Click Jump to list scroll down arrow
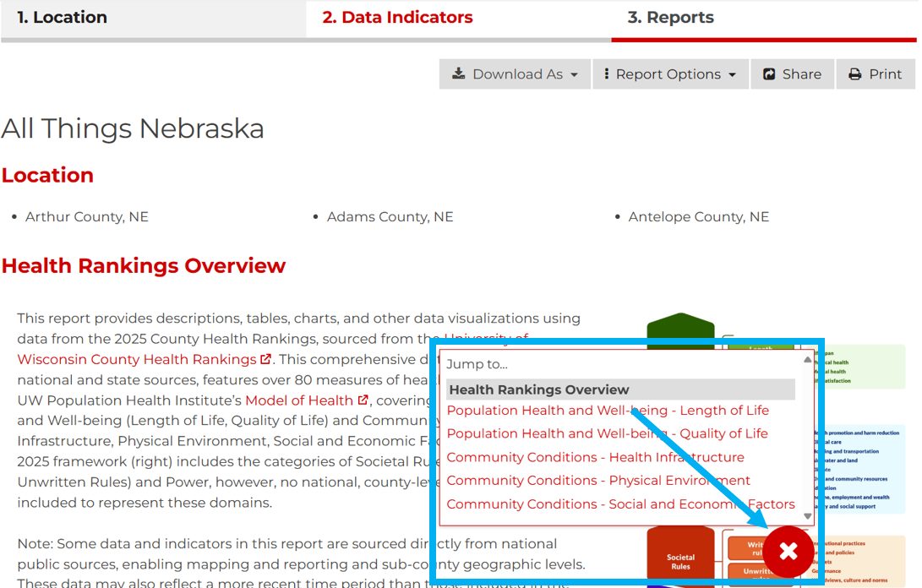 (x=807, y=516)
